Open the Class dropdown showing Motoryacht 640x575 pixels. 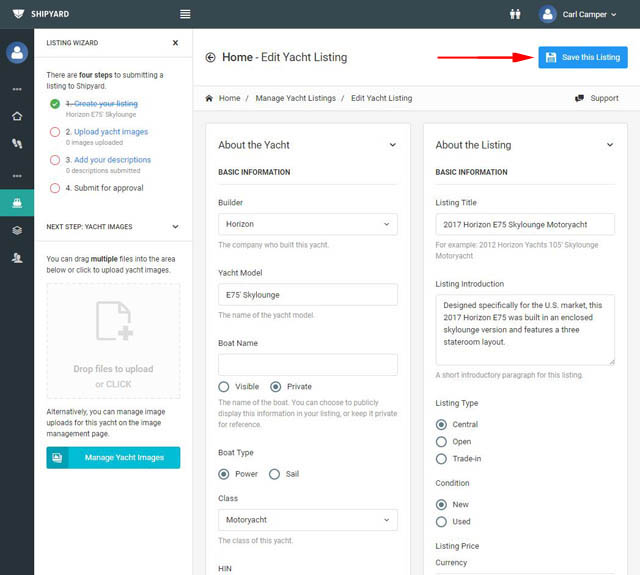tap(307, 520)
